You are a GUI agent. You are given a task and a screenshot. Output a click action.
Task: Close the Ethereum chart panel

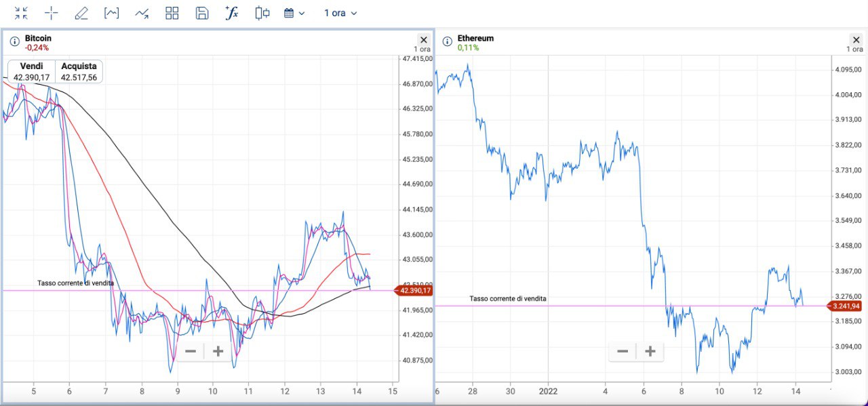[x=856, y=40]
